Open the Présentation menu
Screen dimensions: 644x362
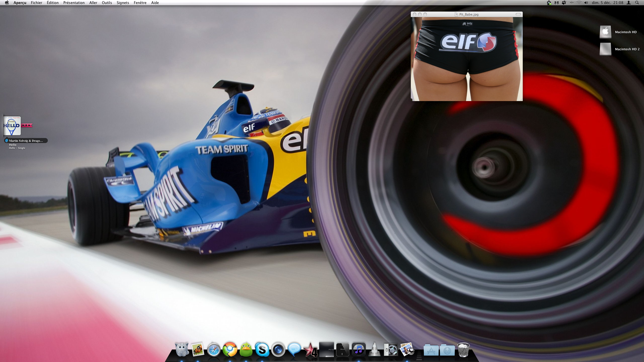[x=74, y=3]
